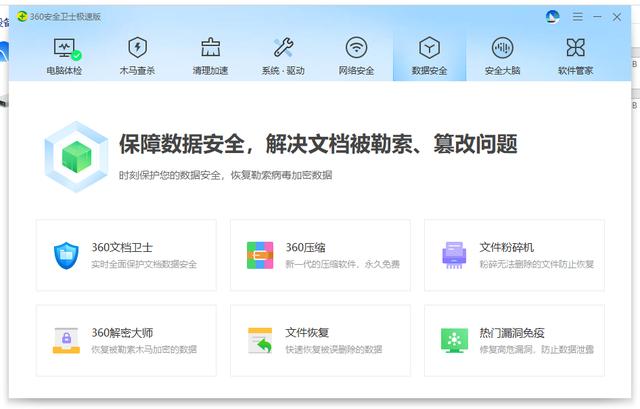Click the green 热门漏洞免疫 icon
This screenshot has height=409, width=640.
[455, 340]
